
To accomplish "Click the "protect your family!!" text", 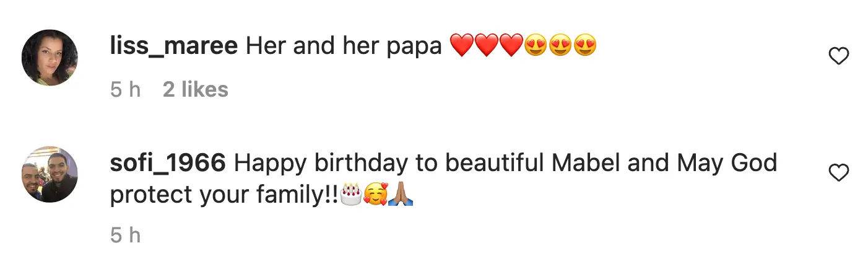I will pyautogui.click(x=224, y=195).
